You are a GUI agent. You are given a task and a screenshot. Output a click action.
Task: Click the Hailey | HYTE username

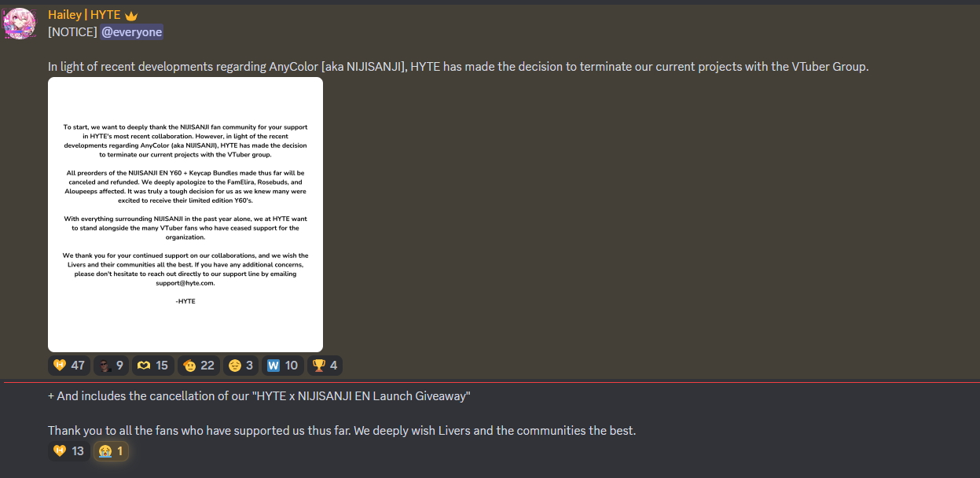click(84, 15)
